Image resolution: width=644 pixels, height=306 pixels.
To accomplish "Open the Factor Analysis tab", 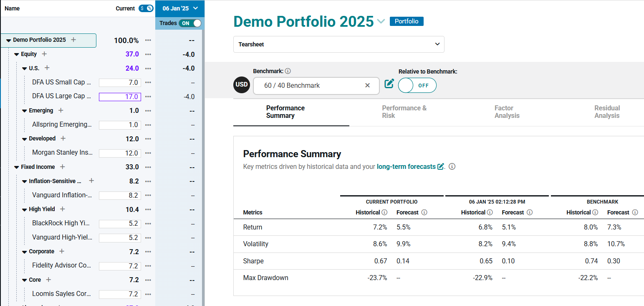I will pos(507,112).
